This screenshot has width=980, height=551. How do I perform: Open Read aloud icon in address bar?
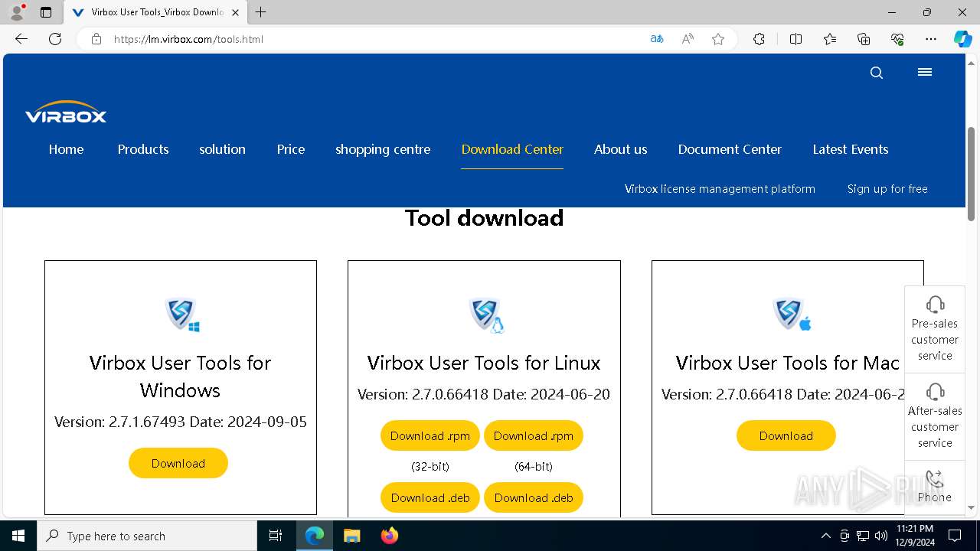688,39
